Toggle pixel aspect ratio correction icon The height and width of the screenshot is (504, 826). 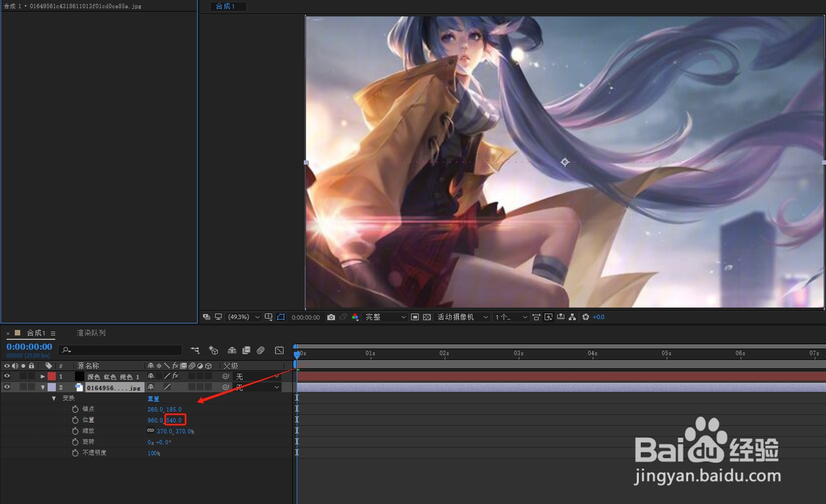pyautogui.click(x=536, y=317)
